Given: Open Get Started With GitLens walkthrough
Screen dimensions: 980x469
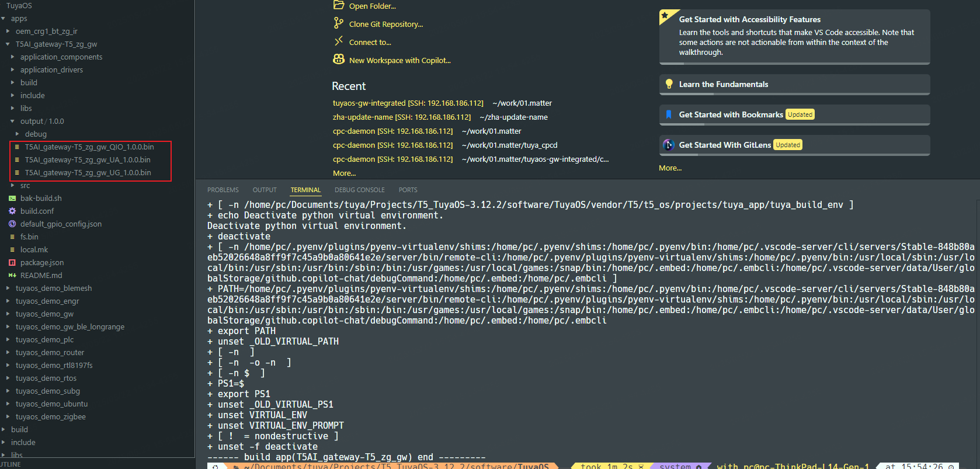Looking at the screenshot, I should coord(794,145).
